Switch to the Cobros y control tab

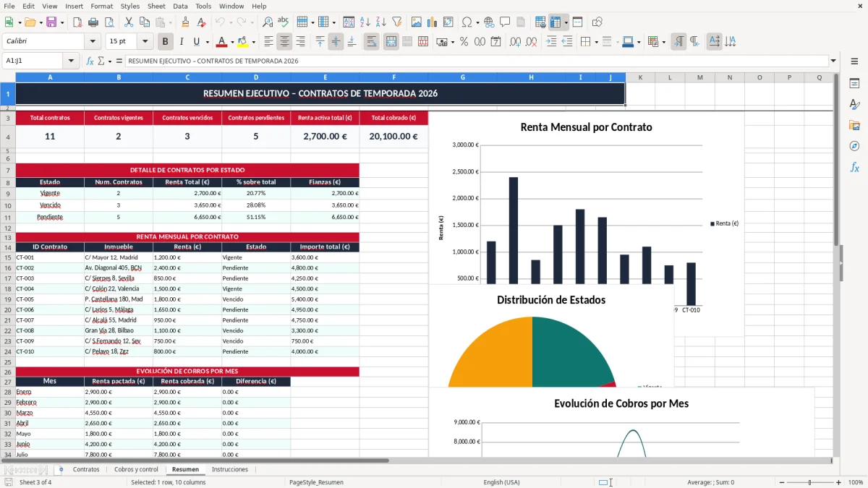[136, 470]
